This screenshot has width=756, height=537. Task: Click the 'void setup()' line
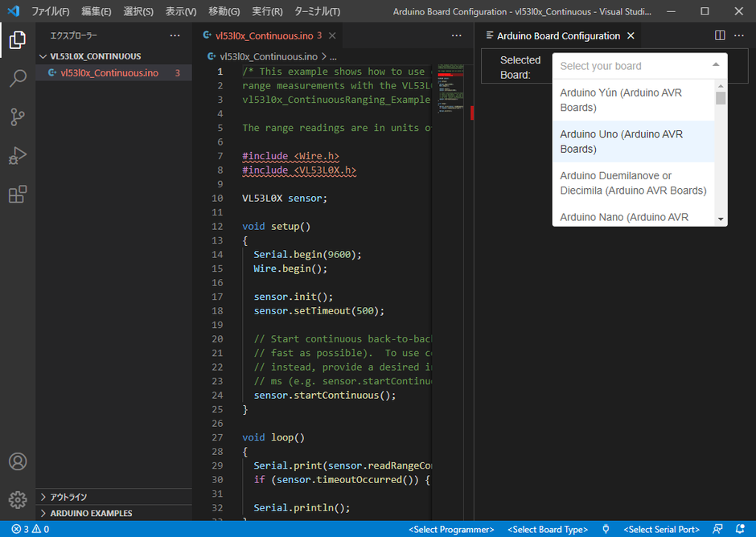[277, 227]
